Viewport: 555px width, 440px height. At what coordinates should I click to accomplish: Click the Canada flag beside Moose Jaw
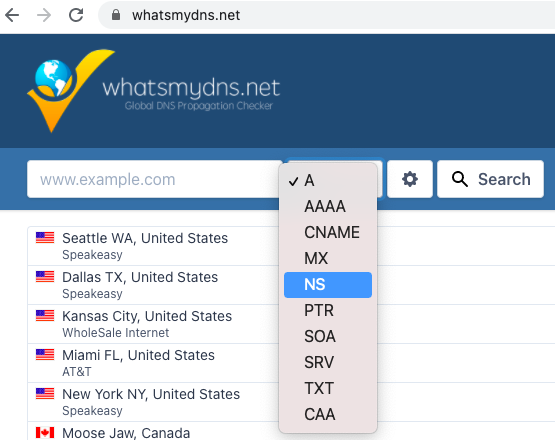[45, 433]
